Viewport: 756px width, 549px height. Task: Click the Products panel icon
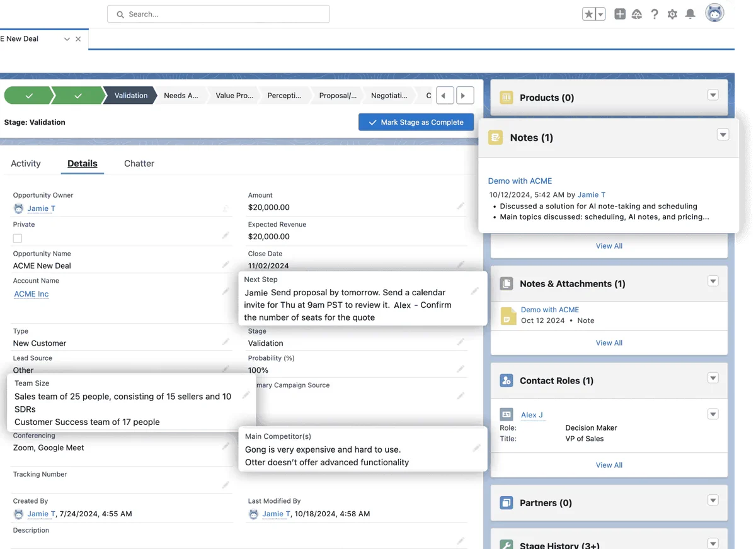(x=508, y=98)
